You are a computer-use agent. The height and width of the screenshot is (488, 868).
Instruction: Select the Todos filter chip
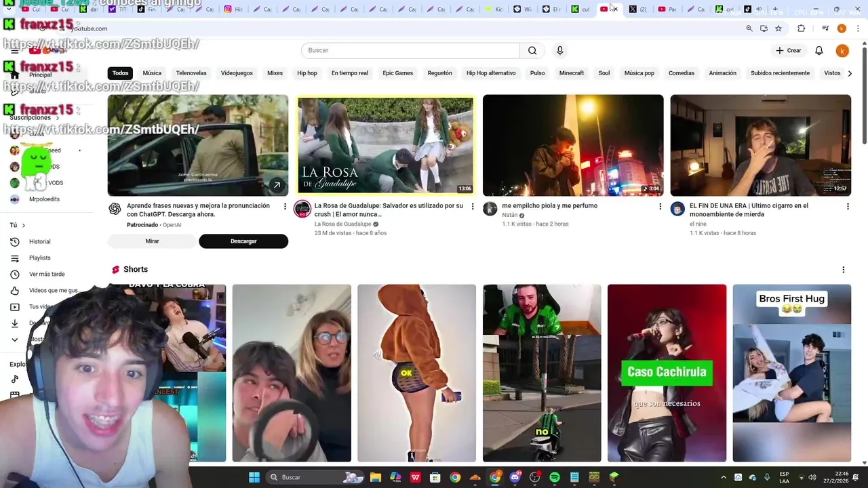[120, 73]
